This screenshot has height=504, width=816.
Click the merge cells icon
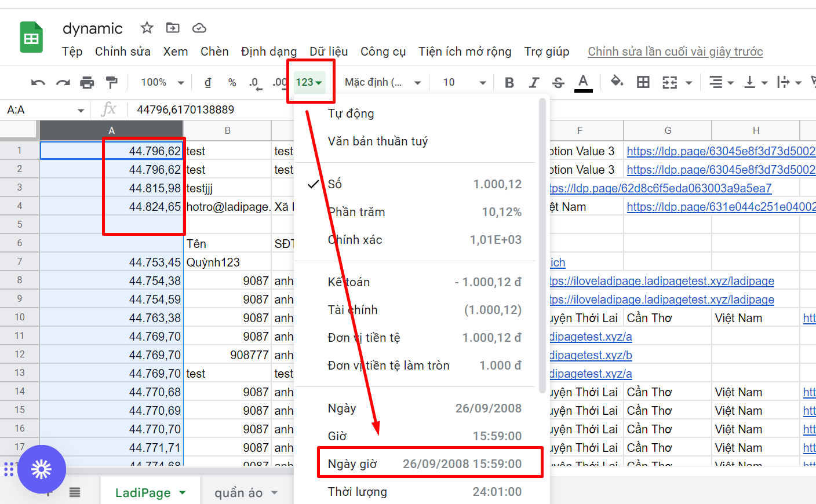point(670,83)
